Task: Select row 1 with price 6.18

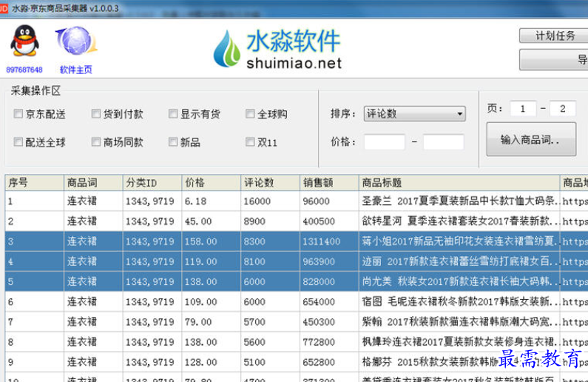Action: (297, 201)
